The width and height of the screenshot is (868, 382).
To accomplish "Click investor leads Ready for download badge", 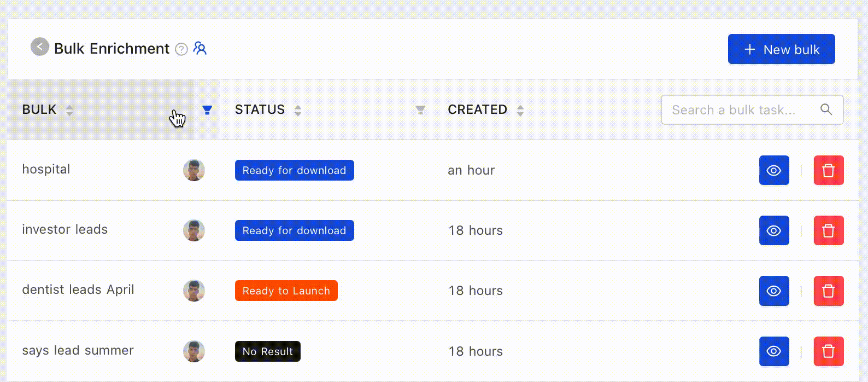I will [295, 230].
